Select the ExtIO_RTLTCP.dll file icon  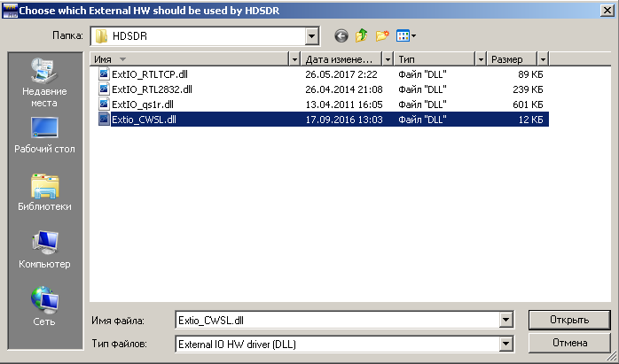[x=104, y=74]
